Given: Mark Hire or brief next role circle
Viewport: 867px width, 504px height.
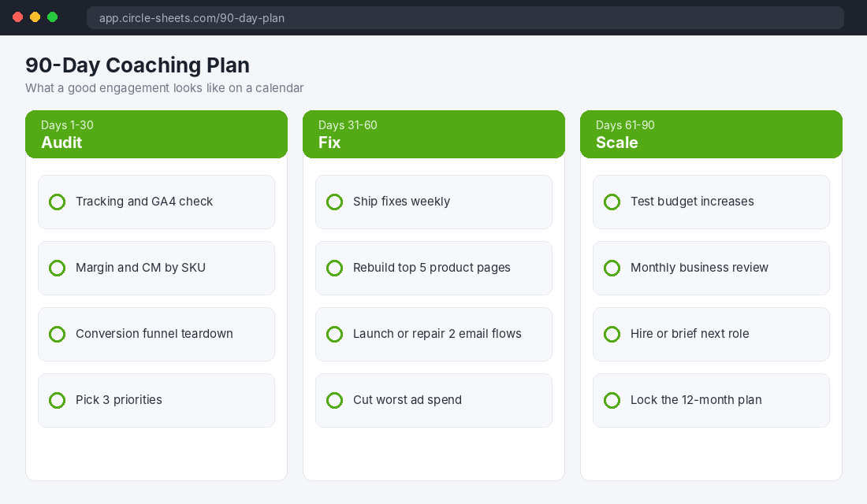Looking at the screenshot, I should coord(612,335).
